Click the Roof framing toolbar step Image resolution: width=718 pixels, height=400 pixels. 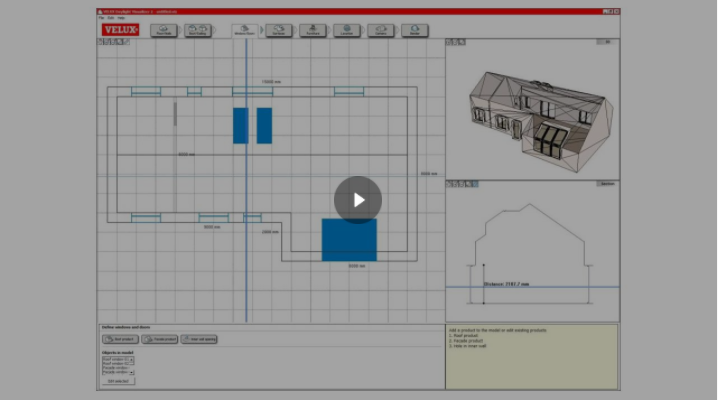pyautogui.click(x=198, y=31)
